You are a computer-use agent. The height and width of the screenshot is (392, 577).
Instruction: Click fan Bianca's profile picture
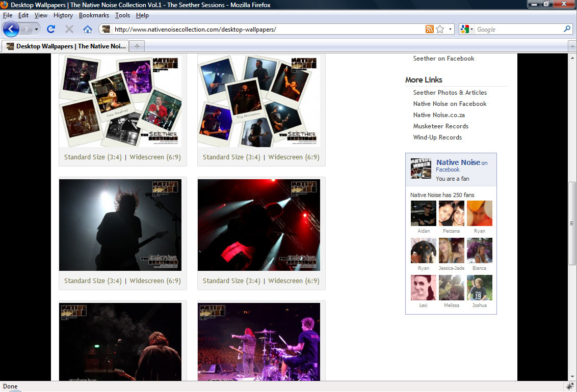coord(480,250)
